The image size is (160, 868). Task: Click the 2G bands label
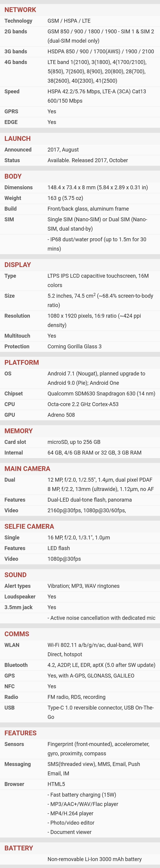(16, 32)
